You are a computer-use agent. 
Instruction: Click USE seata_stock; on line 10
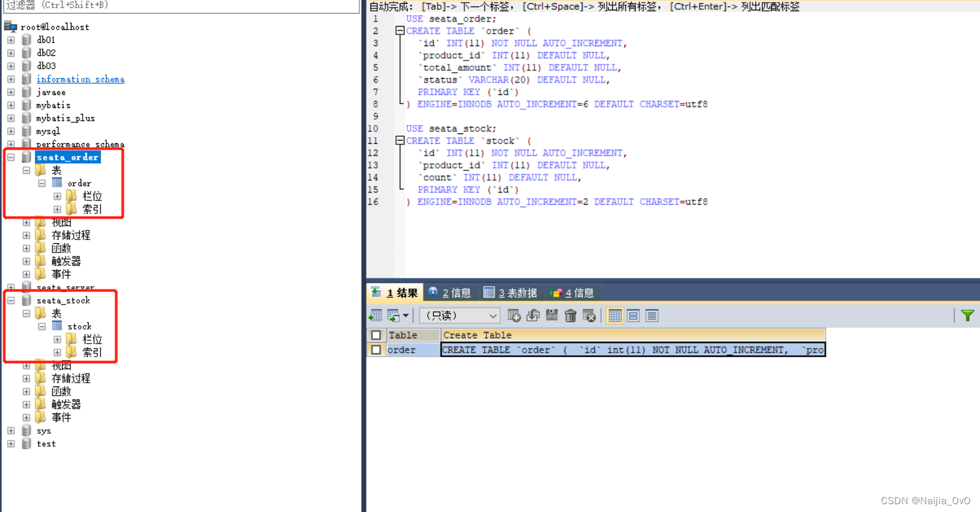(x=451, y=129)
